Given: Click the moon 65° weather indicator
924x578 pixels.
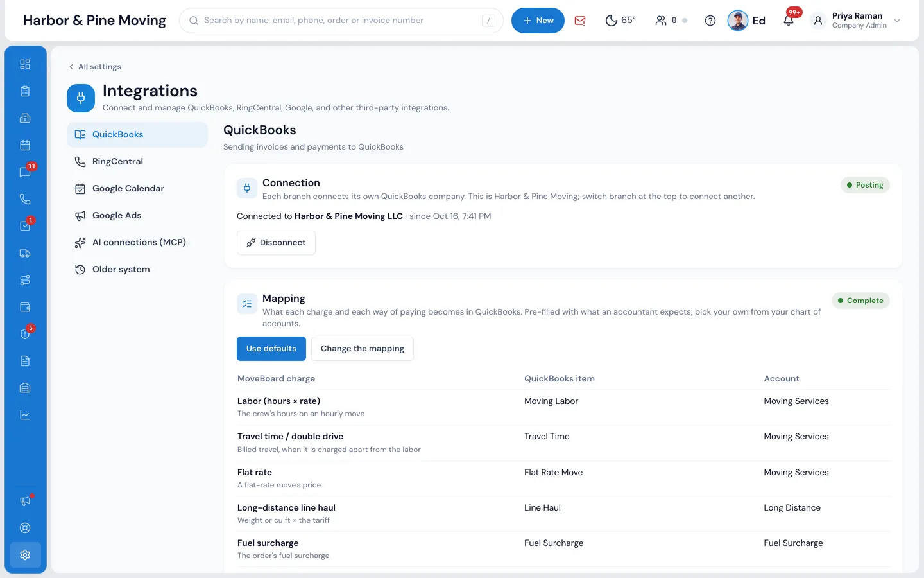Looking at the screenshot, I should tap(620, 21).
